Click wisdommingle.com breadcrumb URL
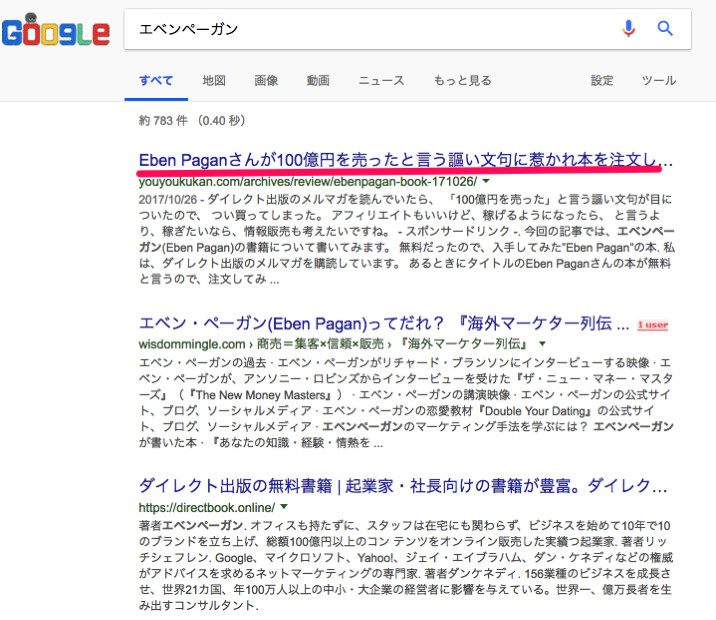Viewport: 716px width, 620px height. (333, 344)
